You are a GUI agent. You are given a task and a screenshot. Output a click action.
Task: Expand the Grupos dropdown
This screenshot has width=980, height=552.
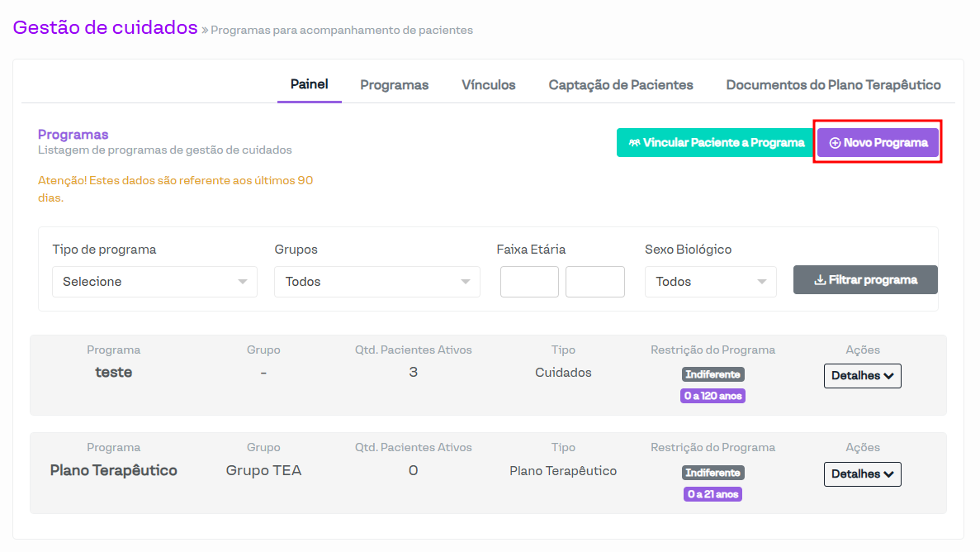pyautogui.click(x=376, y=282)
